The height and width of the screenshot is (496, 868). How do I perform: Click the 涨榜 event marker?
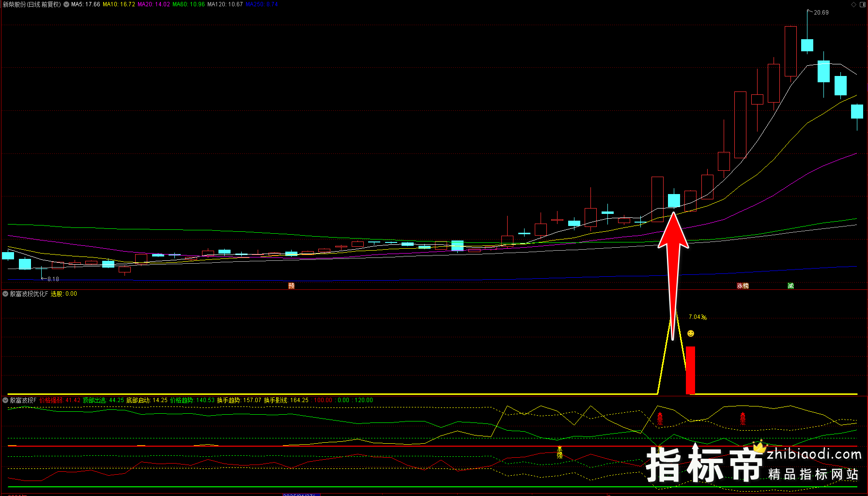pyautogui.click(x=743, y=286)
